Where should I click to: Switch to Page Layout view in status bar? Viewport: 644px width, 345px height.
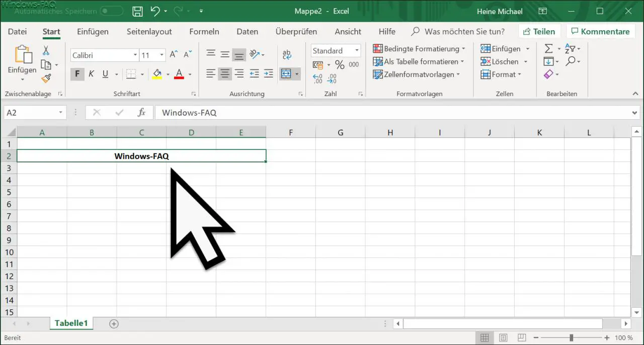click(503, 338)
